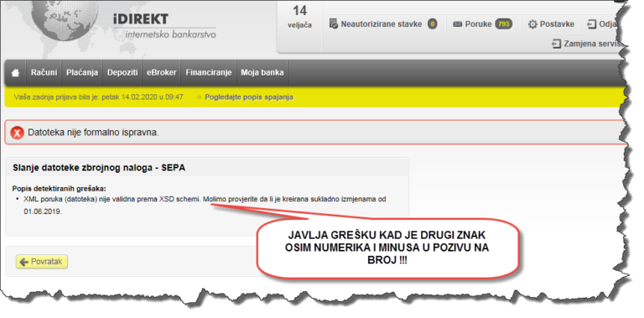Click the Postavke gear icon
The height and width of the screenshot is (318, 644).
(x=532, y=24)
